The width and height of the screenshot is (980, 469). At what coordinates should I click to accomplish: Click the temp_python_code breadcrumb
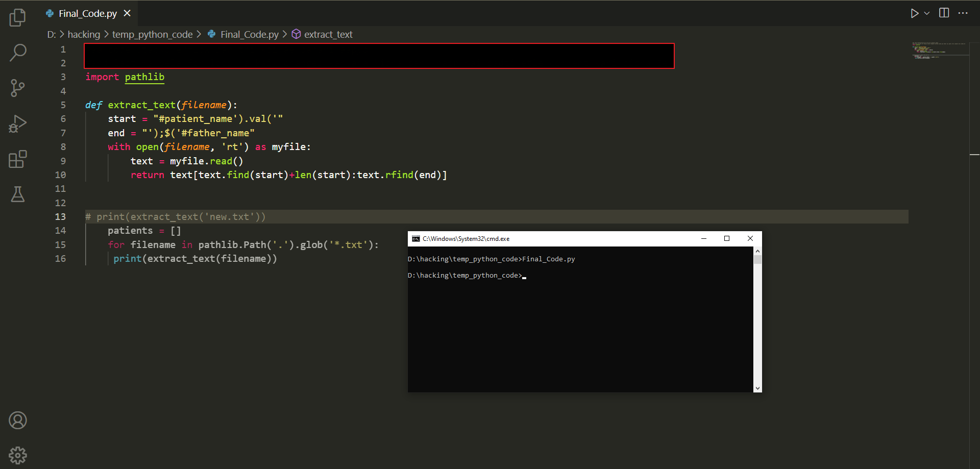coord(152,34)
